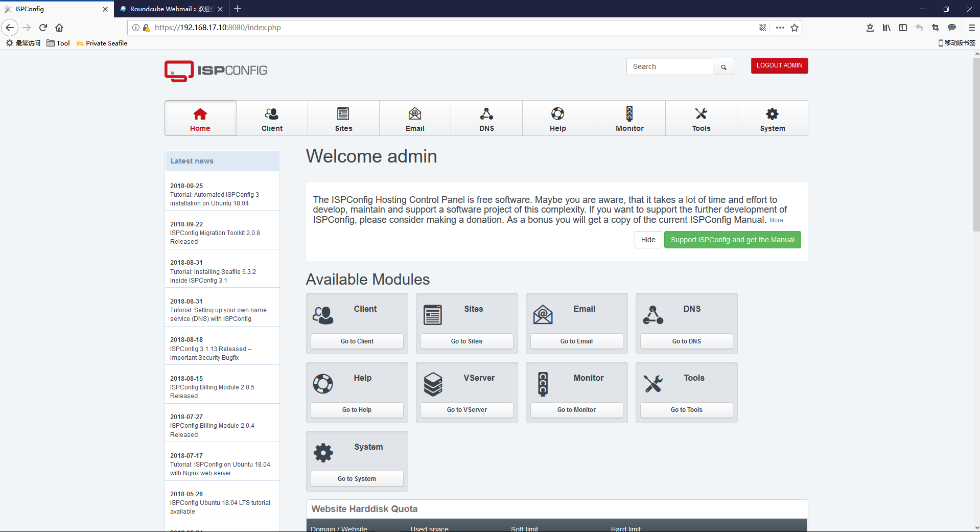Click the browser home icon
This screenshot has height=532, width=980.
point(59,28)
